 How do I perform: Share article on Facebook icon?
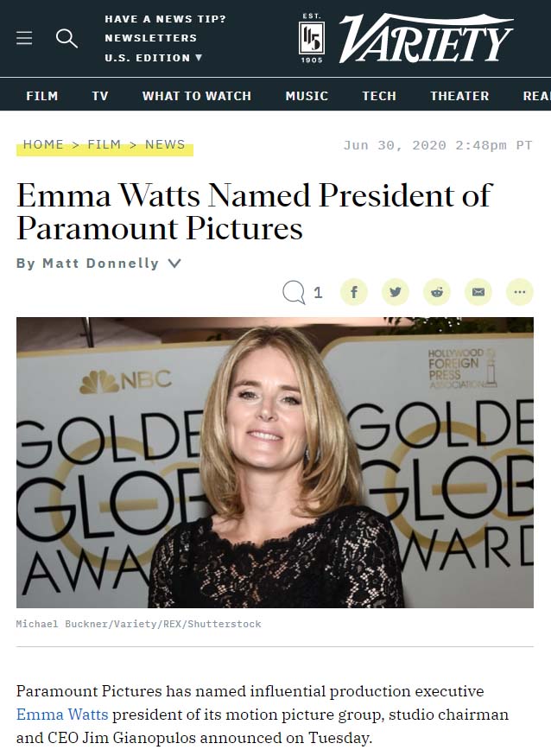(354, 292)
